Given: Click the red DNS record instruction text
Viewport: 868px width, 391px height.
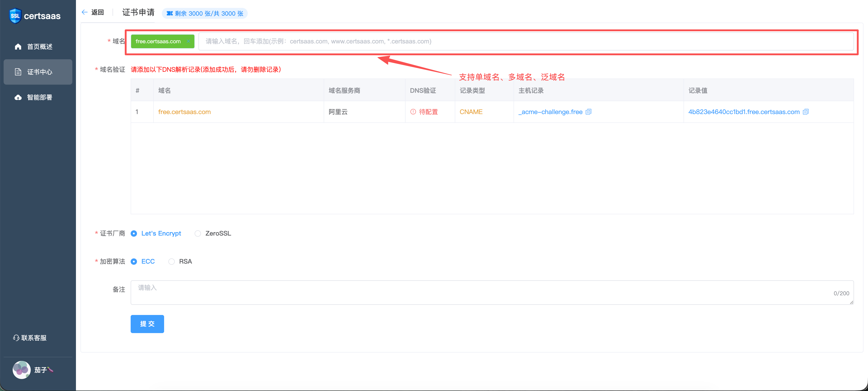Looking at the screenshot, I should coord(206,69).
